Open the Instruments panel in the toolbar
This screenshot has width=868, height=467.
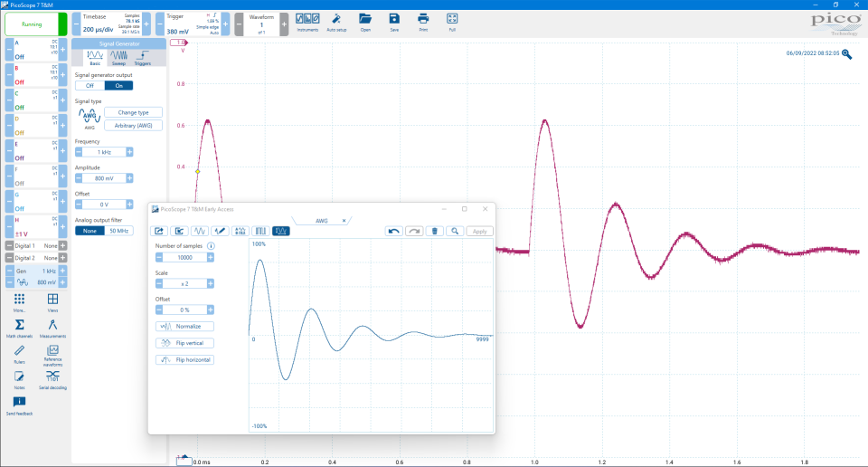(x=307, y=21)
